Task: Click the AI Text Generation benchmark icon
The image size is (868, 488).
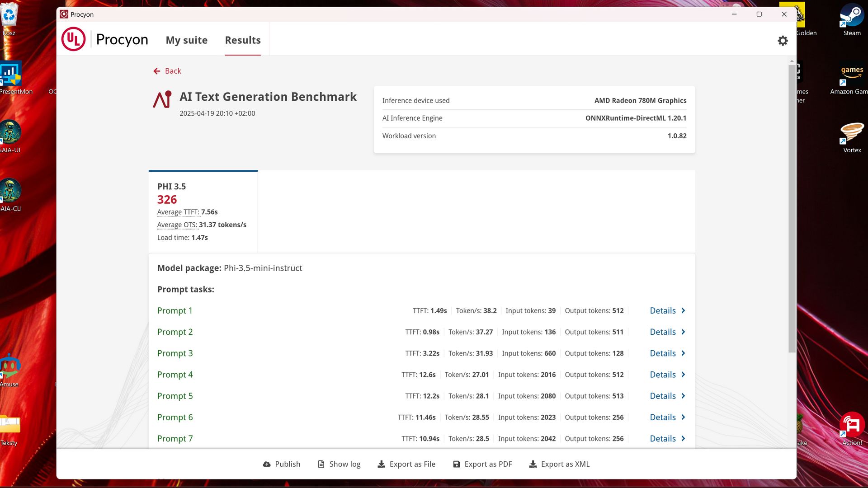Action: point(162,99)
